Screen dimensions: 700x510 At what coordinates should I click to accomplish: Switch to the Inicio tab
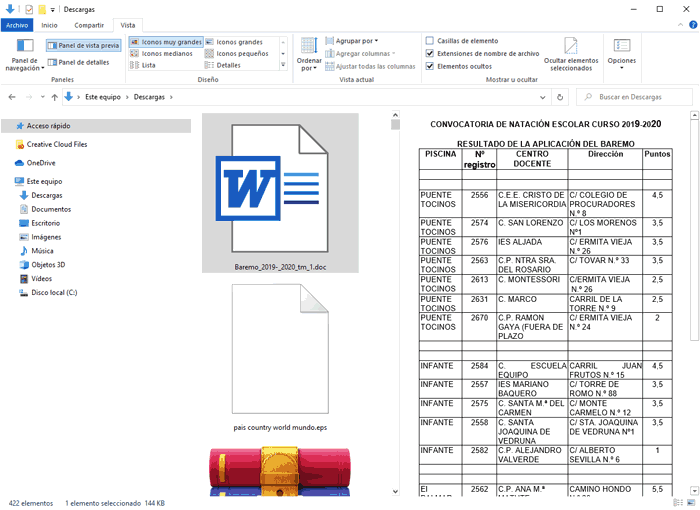tap(50, 25)
